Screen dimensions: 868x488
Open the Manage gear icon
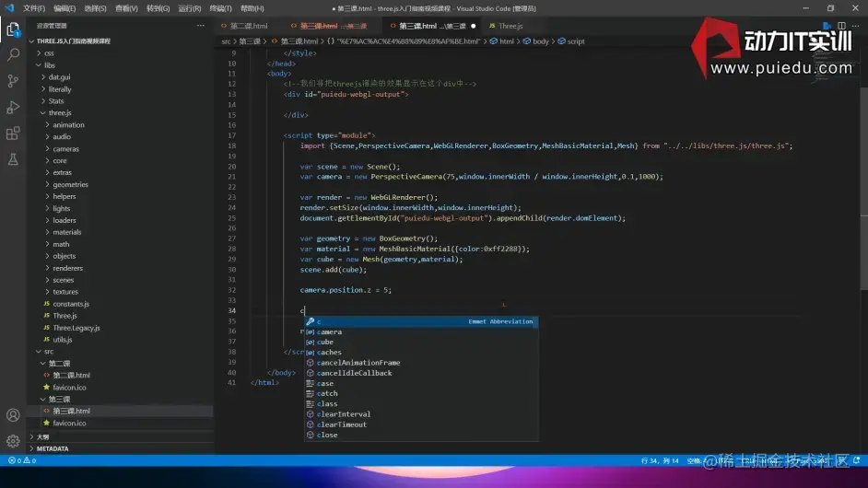[x=13, y=441]
